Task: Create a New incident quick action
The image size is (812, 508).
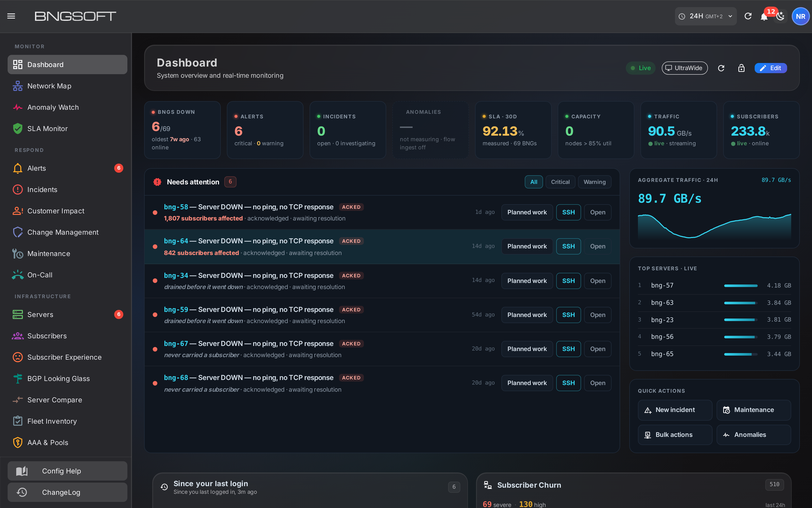Action: click(675, 410)
